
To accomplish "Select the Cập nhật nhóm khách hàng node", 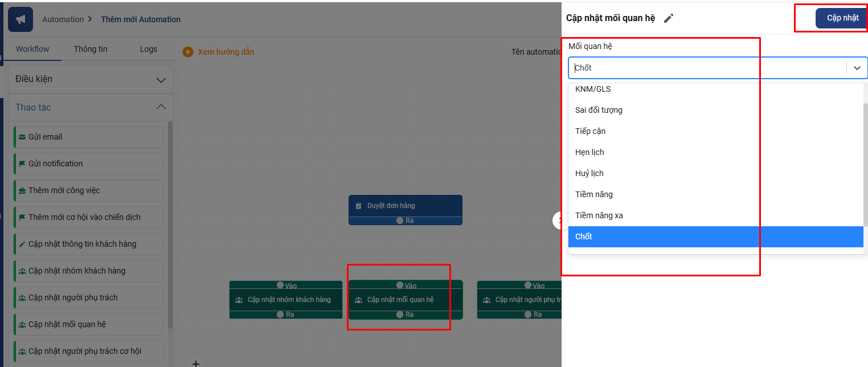I will (286, 300).
